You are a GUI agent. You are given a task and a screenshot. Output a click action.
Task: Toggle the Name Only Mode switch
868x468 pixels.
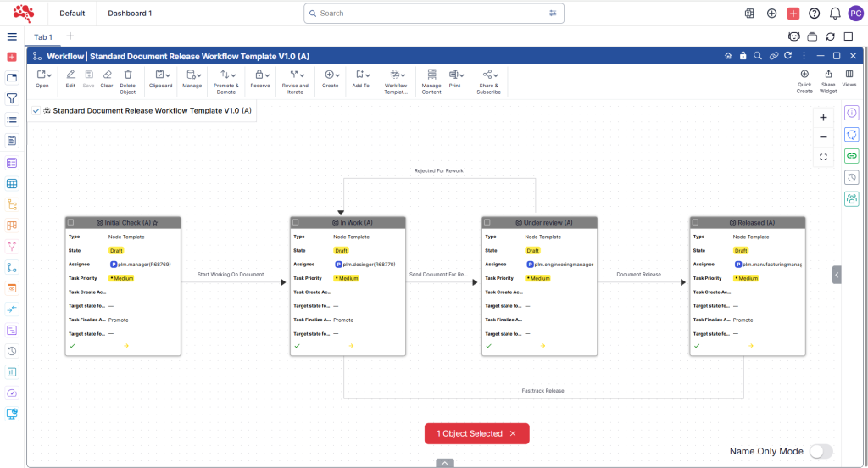[x=821, y=452]
